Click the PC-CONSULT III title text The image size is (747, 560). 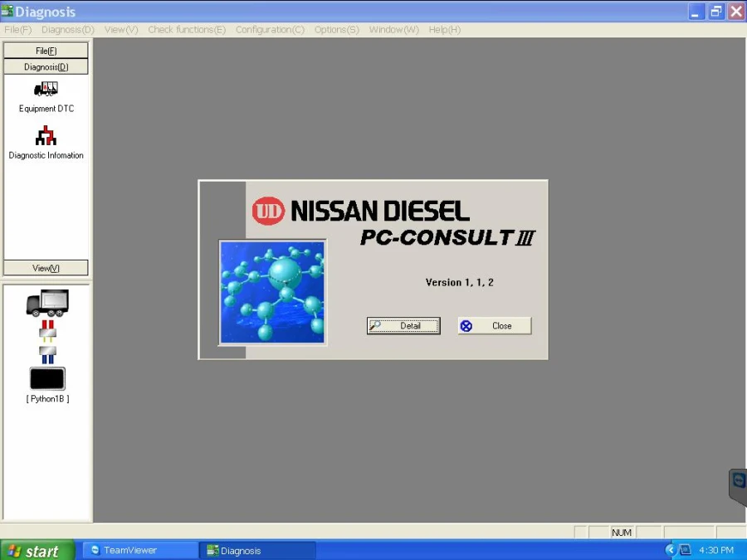(448, 237)
